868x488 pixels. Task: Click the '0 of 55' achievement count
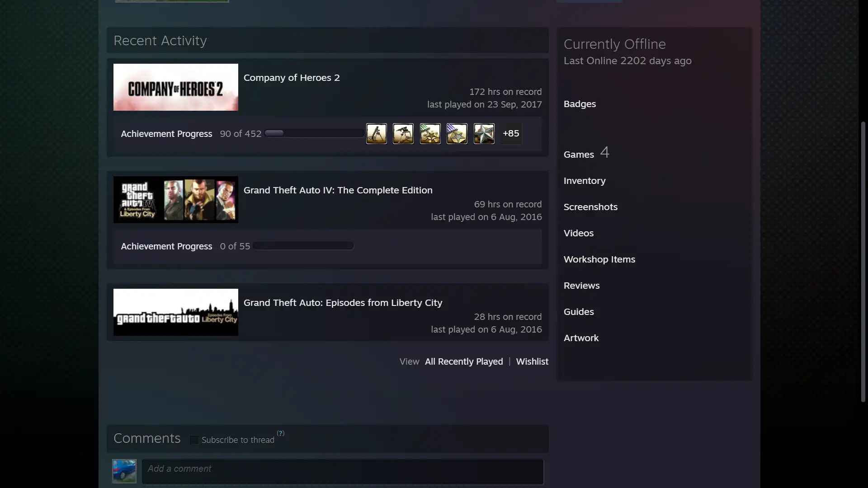coord(235,246)
